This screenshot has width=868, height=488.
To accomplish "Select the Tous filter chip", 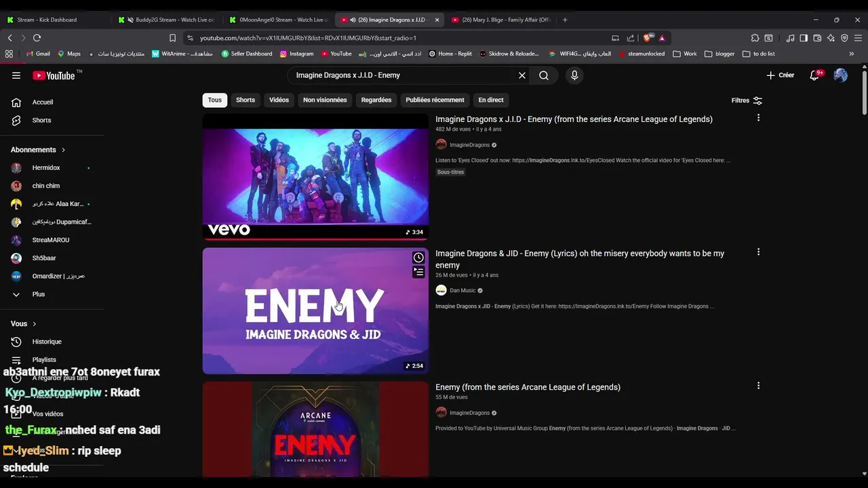I will click(214, 100).
